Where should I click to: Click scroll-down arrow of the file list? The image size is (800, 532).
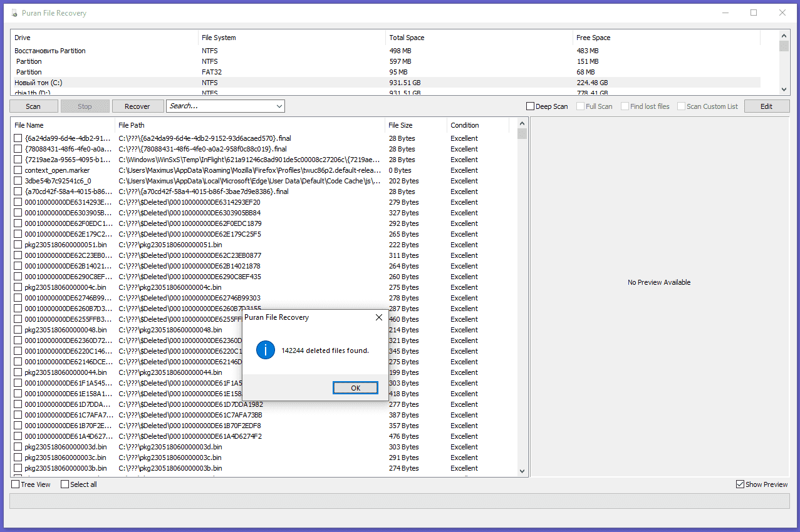pyautogui.click(x=522, y=471)
